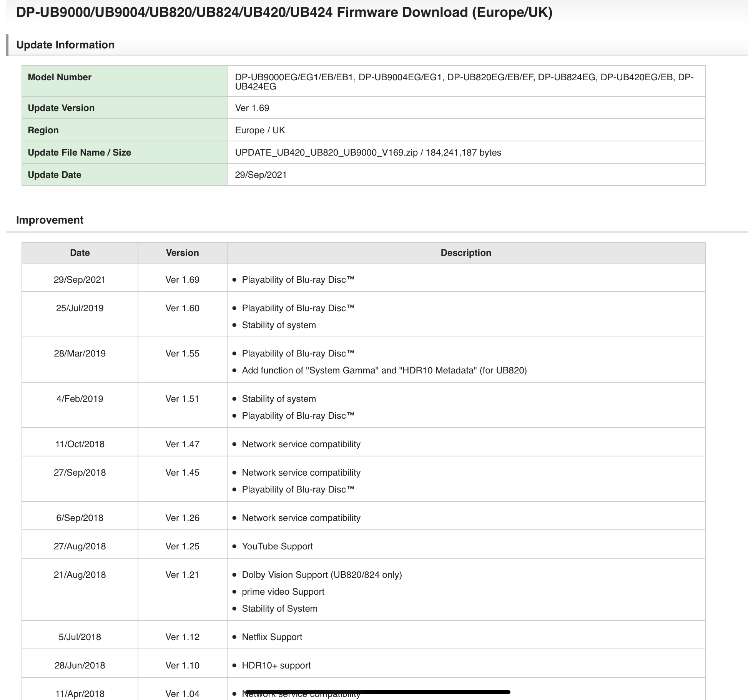Click the Improvement section heading
The width and height of the screenshot is (748, 700).
tap(50, 220)
